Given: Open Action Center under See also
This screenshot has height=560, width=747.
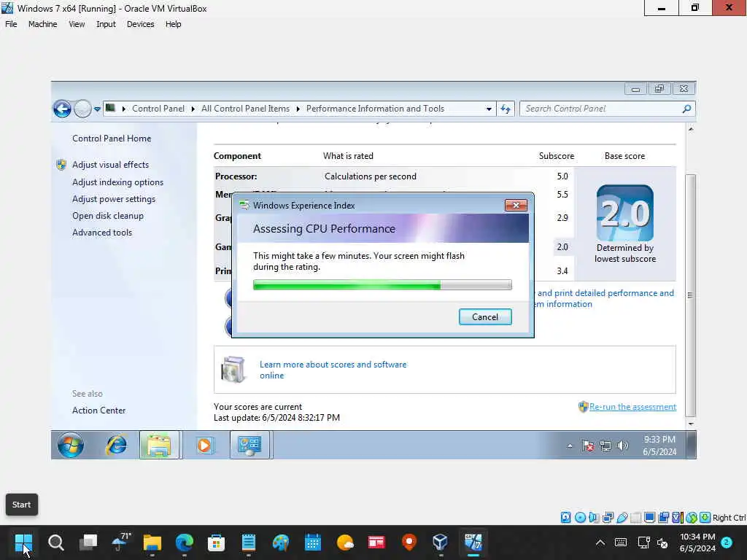Looking at the screenshot, I should 98,411.
